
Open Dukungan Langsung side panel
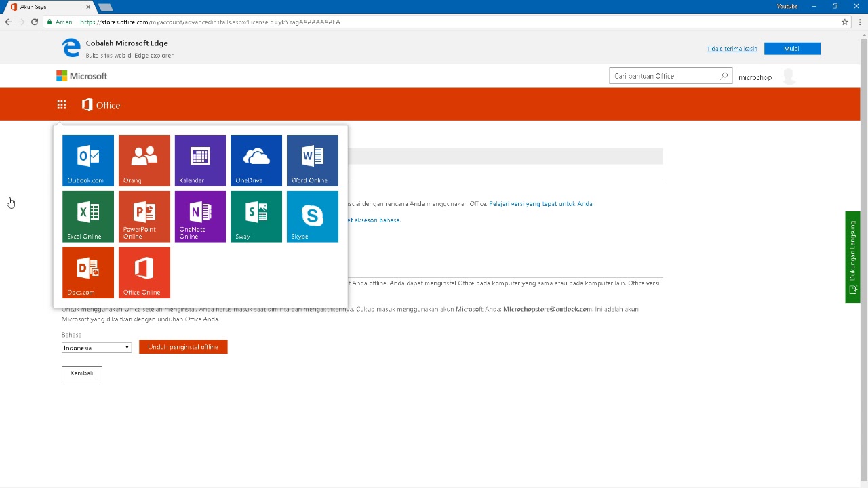click(x=852, y=257)
